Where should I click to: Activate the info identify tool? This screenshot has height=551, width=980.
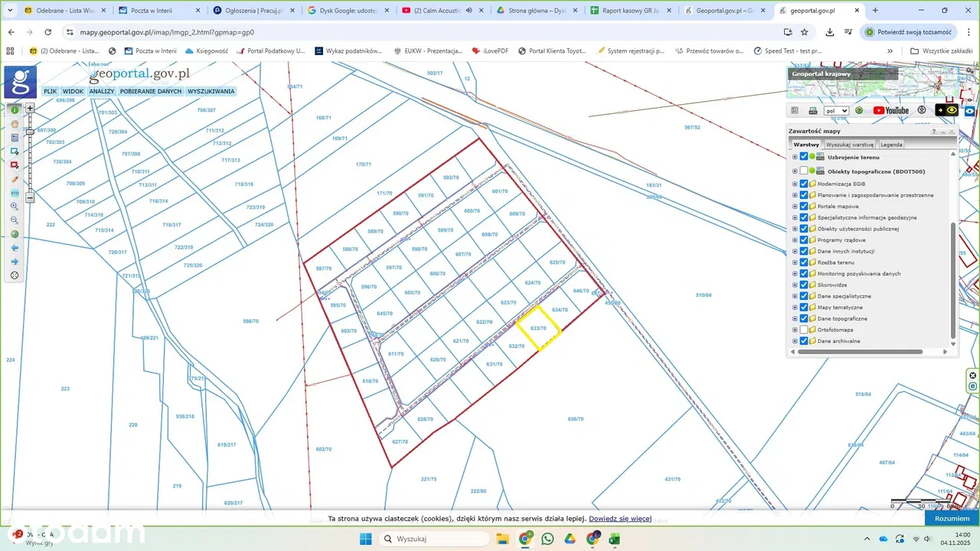(x=15, y=110)
